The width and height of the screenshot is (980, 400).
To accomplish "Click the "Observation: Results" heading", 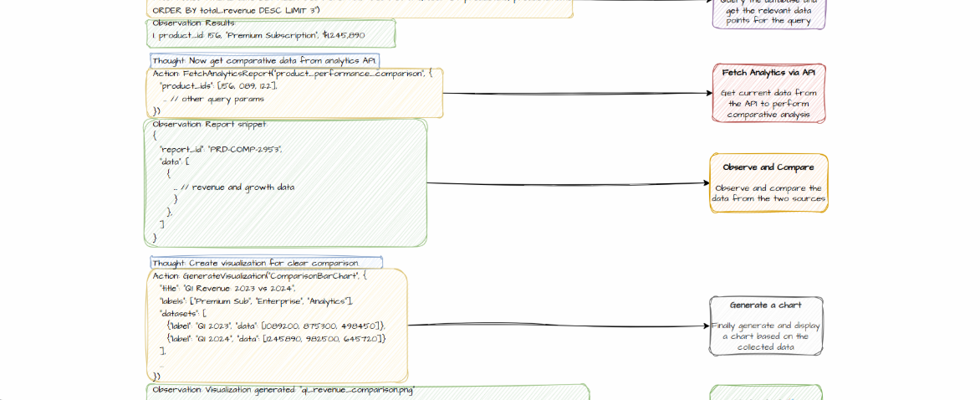I will [x=194, y=23].
